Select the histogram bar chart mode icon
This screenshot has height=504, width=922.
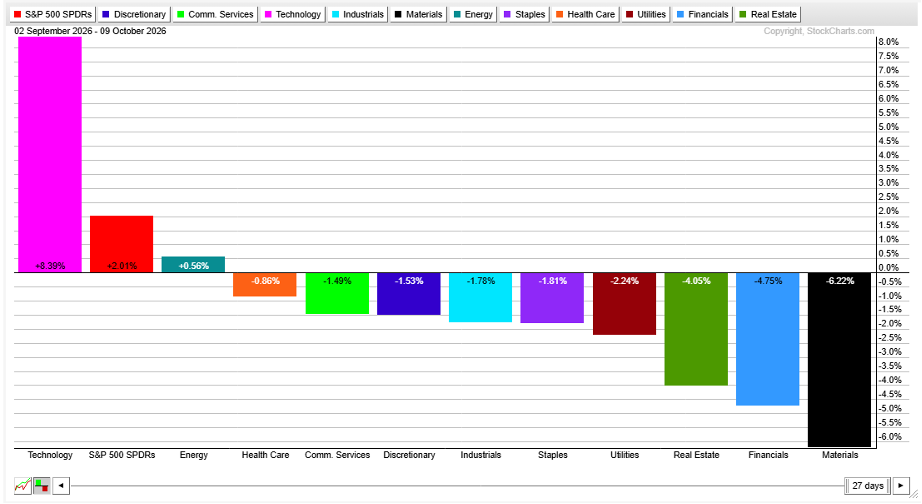coord(42,486)
